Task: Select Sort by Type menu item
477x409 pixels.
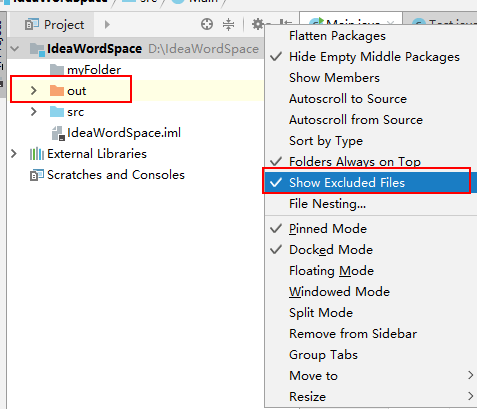Action: tap(371, 141)
